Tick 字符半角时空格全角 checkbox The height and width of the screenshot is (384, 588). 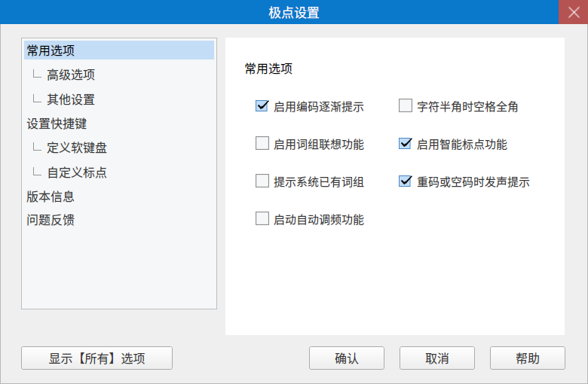point(406,106)
